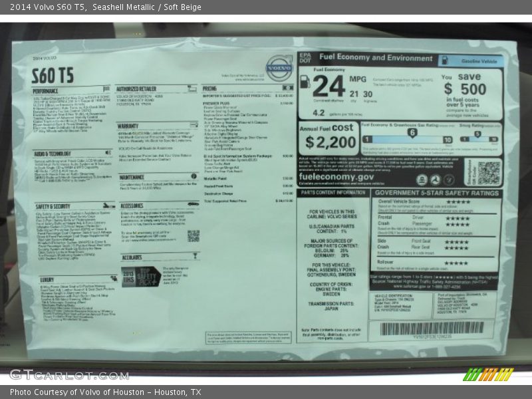Image resolution: width=532 pixels, height=399 pixels.
Task: Click the black fuel pump icon beside 24 MPG
Action: (x=305, y=81)
